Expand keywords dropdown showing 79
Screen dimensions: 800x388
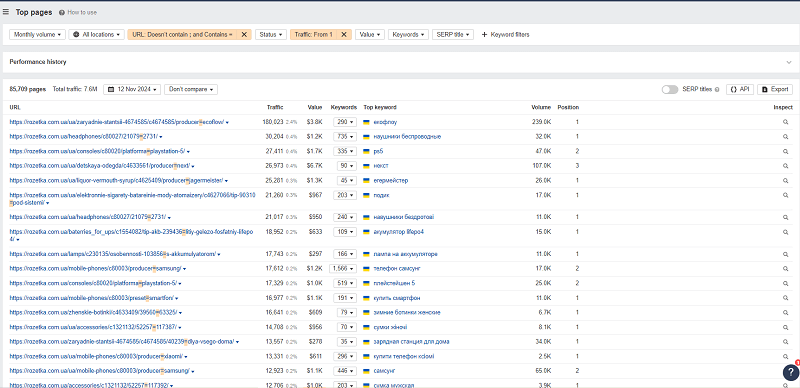[x=346, y=312]
